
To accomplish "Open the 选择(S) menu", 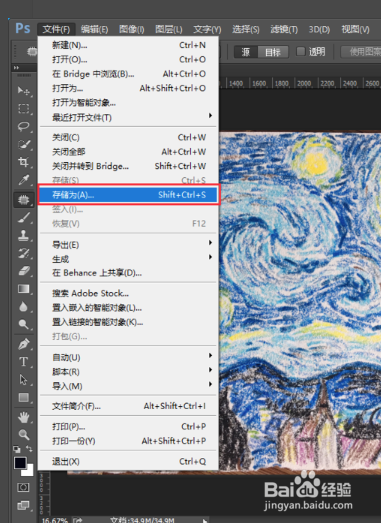I will (x=246, y=29).
